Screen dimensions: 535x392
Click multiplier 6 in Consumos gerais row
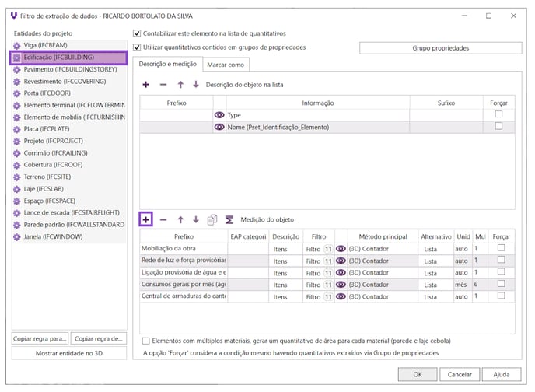coord(480,284)
